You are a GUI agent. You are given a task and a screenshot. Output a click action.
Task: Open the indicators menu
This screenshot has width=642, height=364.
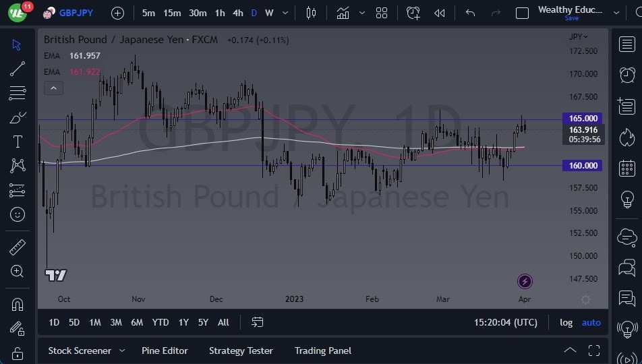[x=343, y=13]
